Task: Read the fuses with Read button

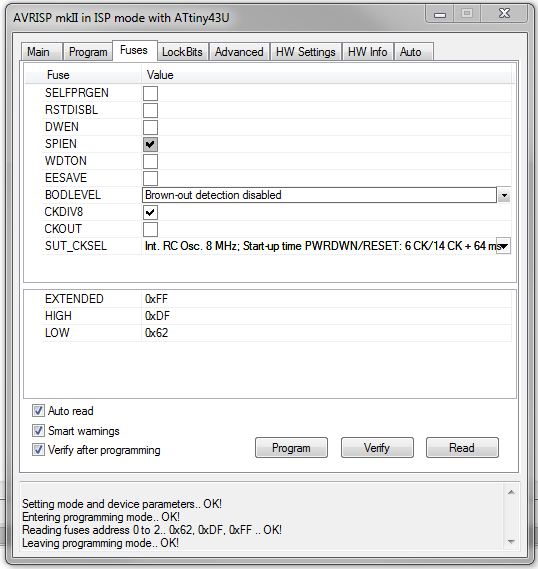Action: click(462, 448)
